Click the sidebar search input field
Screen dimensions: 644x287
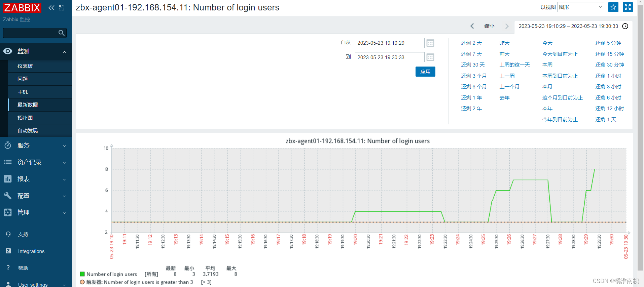point(30,33)
